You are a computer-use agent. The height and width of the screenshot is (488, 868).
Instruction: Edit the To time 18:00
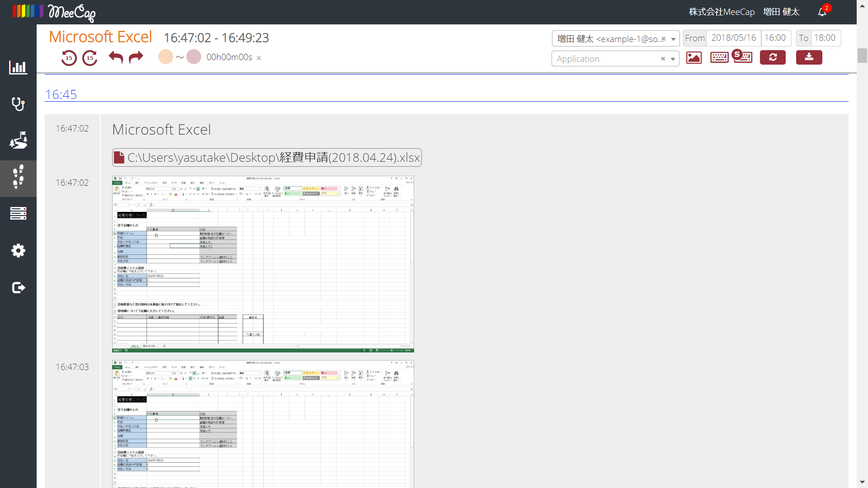pyautogui.click(x=826, y=38)
